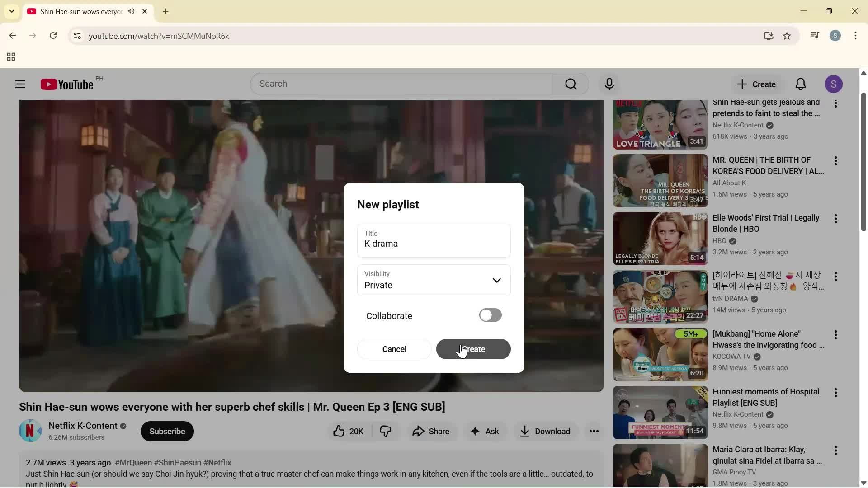Image resolution: width=868 pixels, height=488 pixels.
Task: Open Chrome's three-dot settings menu
Action: [856, 36]
